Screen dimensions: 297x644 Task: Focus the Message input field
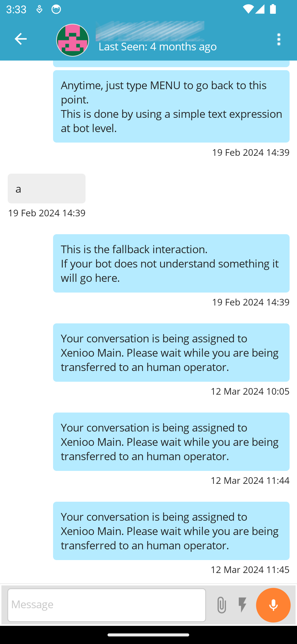point(107,605)
